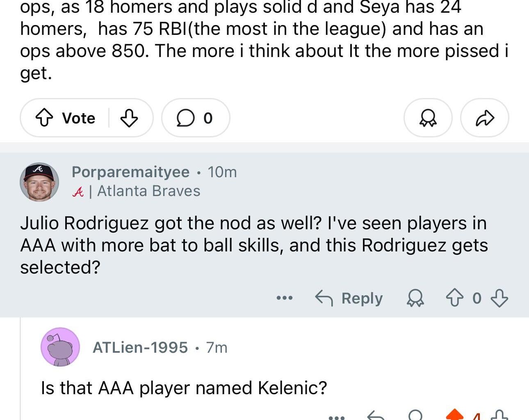Open the post's comments via speech bubble icon
The width and height of the screenshot is (529, 420).
coord(195,118)
